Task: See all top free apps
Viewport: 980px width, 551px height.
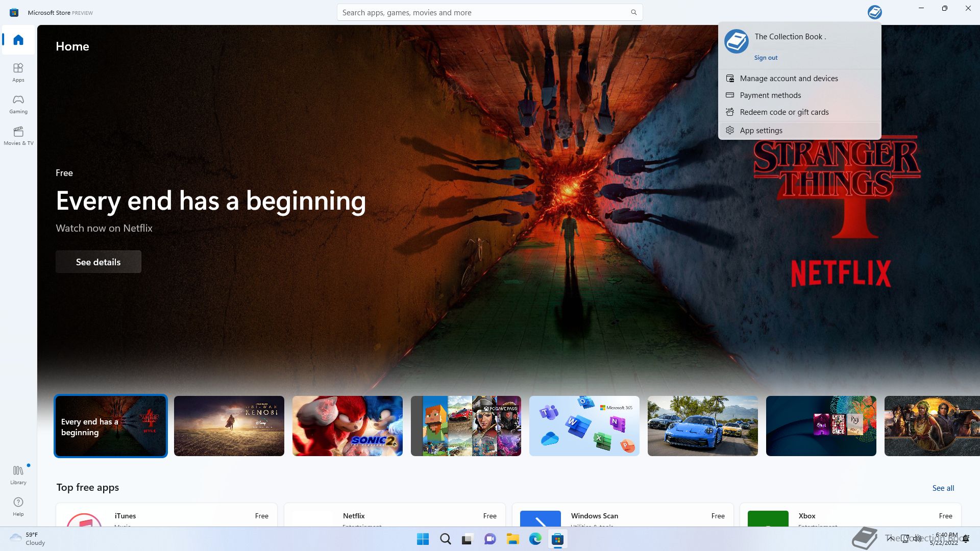Action: pyautogui.click(x=943, y=488)
